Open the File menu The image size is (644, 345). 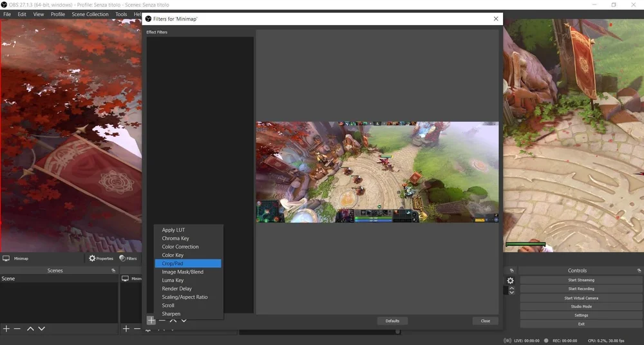[x=7, y=14]
